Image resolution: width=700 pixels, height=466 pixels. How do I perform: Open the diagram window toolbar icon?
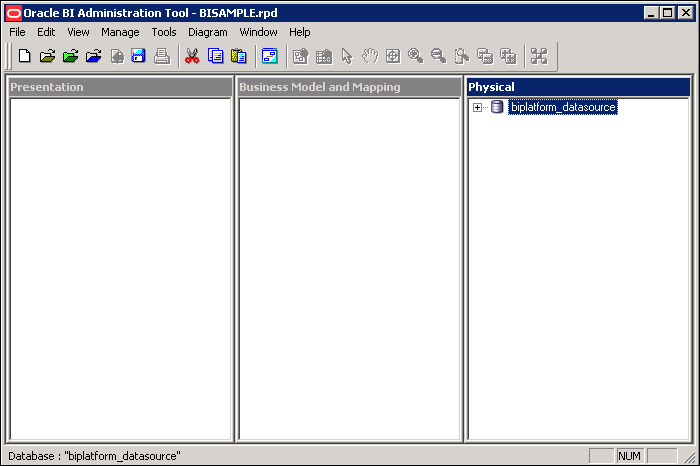click(270, 56)
